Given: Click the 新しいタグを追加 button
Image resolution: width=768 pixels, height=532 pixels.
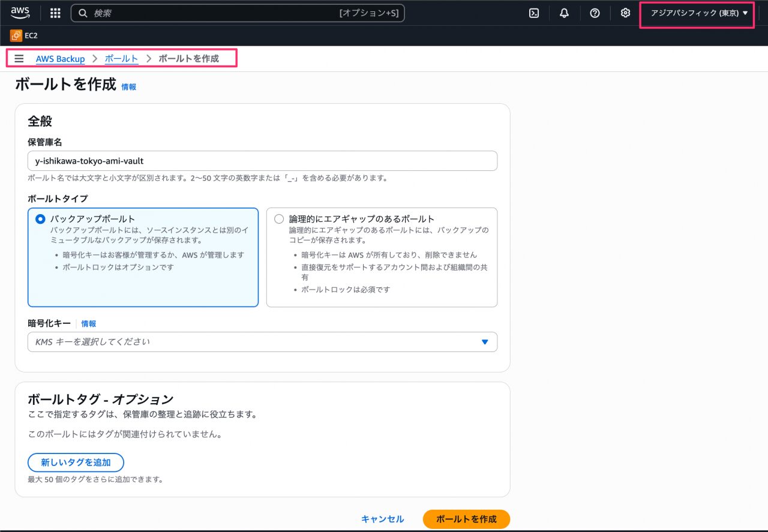Looking at the screenshot, I should 76,462.
